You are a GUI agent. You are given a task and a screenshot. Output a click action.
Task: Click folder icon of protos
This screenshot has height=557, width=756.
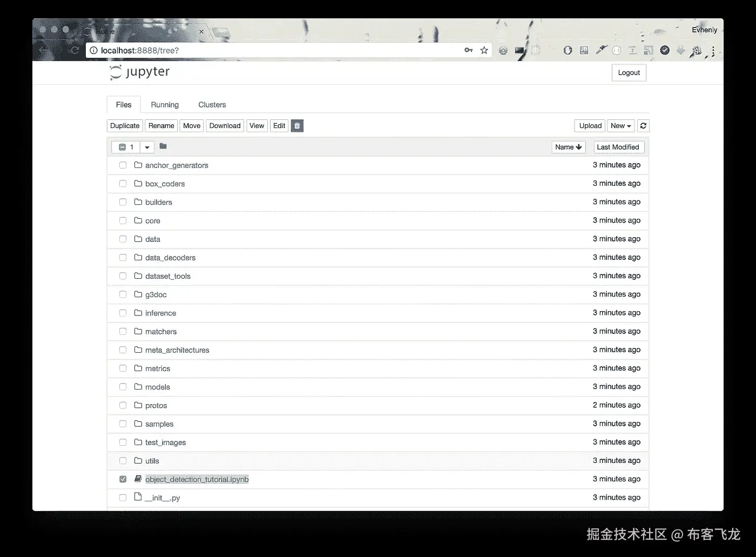[x=138, y=405]
